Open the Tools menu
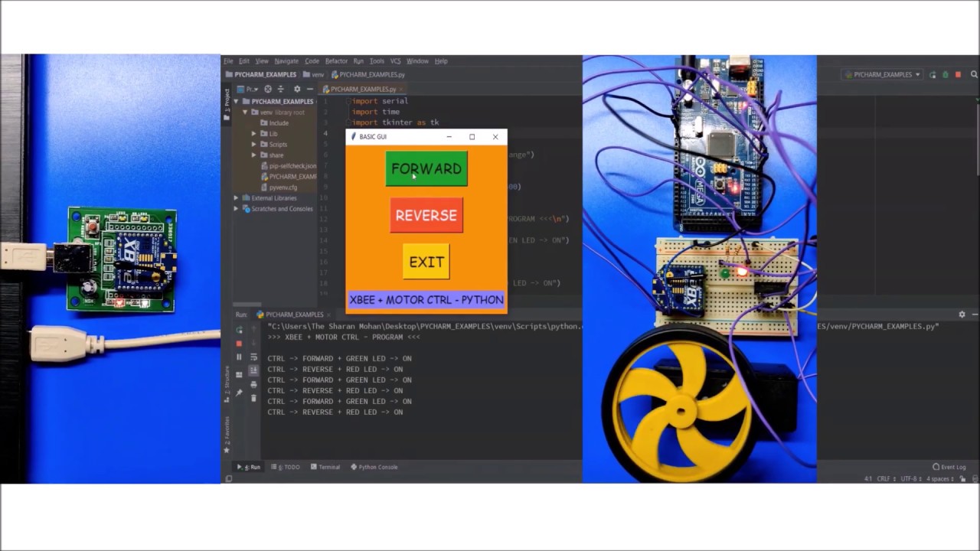Image resolution: width=980 pixels, height=551 pixels. (x=377, y=61)
